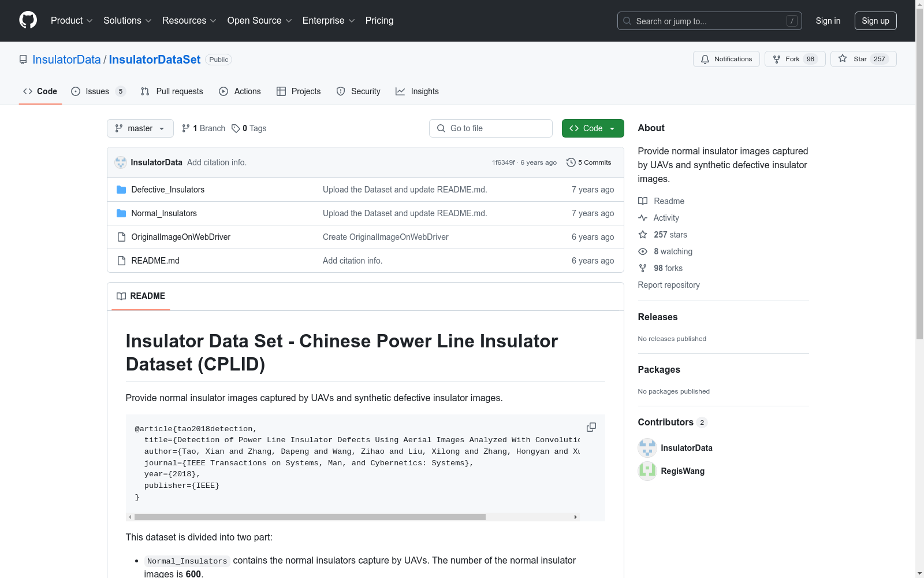Open the green Code dropdown arrow
924x578 pixels.
pos(612,128)
